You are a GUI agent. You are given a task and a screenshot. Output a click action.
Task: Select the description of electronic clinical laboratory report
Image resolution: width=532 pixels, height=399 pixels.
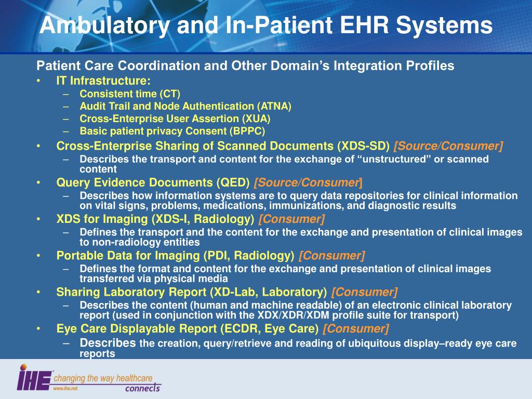(x=296, y=310)
